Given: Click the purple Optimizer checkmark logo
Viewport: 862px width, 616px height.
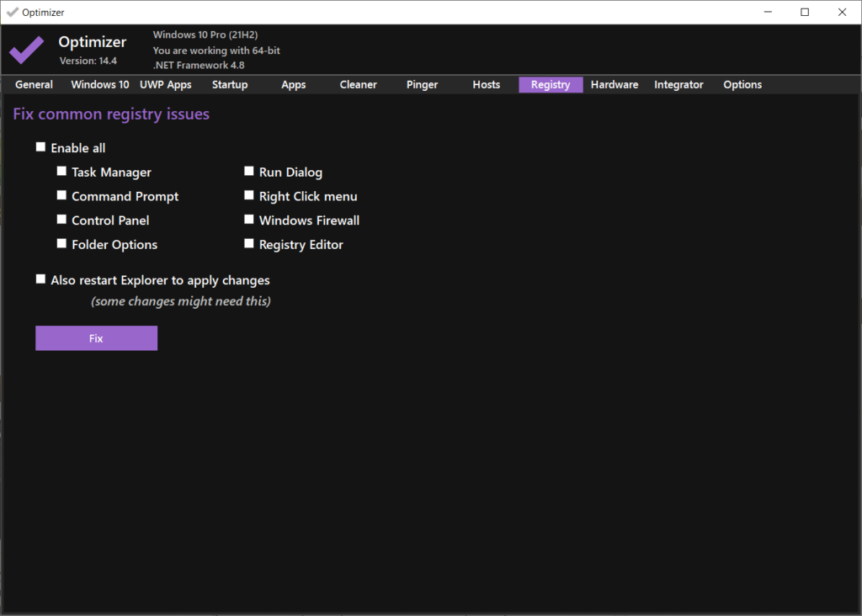Looking at the screenshot, I should tap(26, 50).
